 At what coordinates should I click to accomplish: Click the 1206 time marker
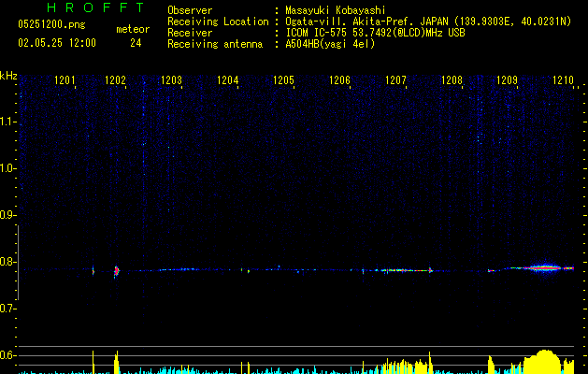pyautogui.click(x=339, y=79)
